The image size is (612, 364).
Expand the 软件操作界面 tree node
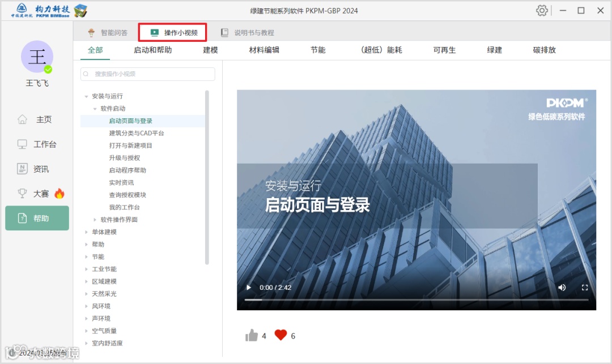coord(95,220)
